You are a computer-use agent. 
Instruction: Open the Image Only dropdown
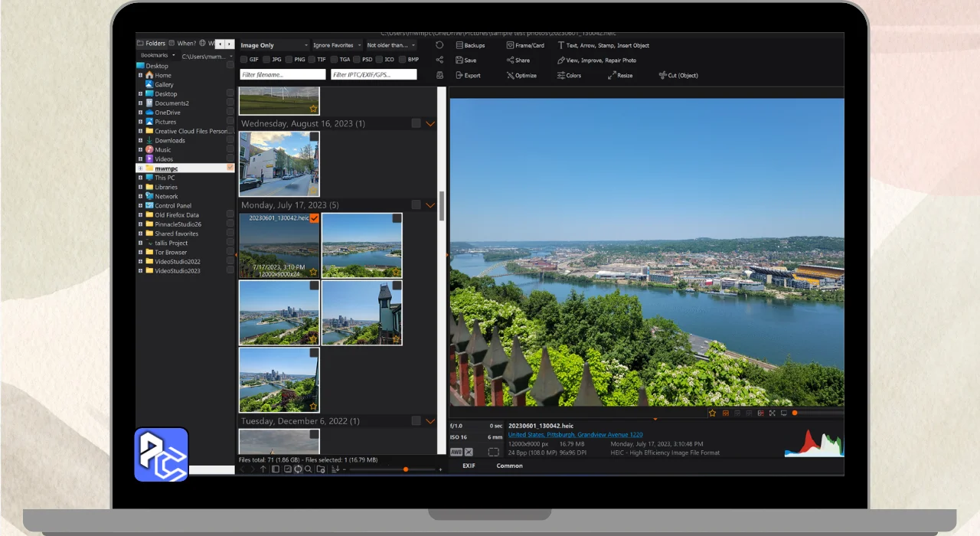274,45
